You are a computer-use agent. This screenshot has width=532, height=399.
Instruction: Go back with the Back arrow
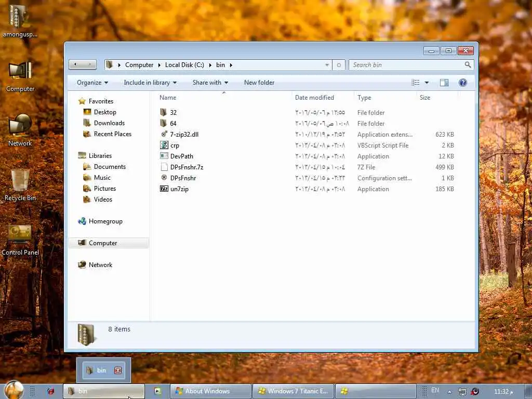[x=75, y=64]
